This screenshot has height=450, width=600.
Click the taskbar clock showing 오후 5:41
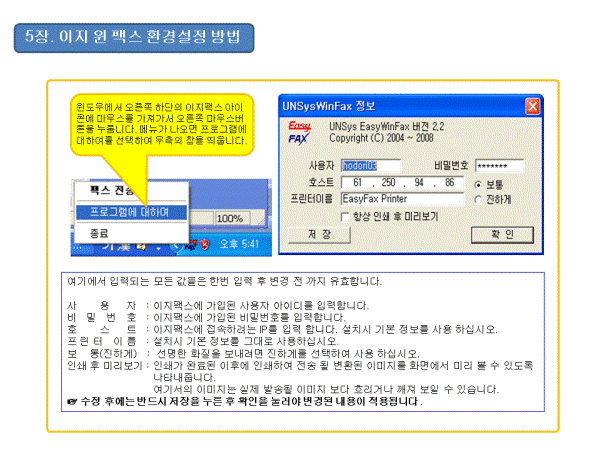point(239,244)
